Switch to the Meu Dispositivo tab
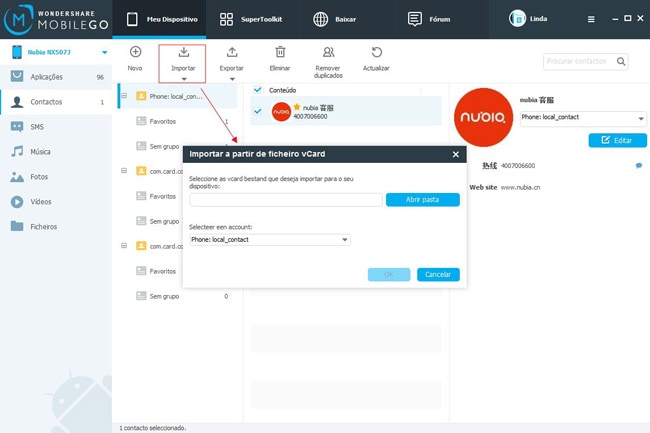650x433 pixels. [159, 19]
